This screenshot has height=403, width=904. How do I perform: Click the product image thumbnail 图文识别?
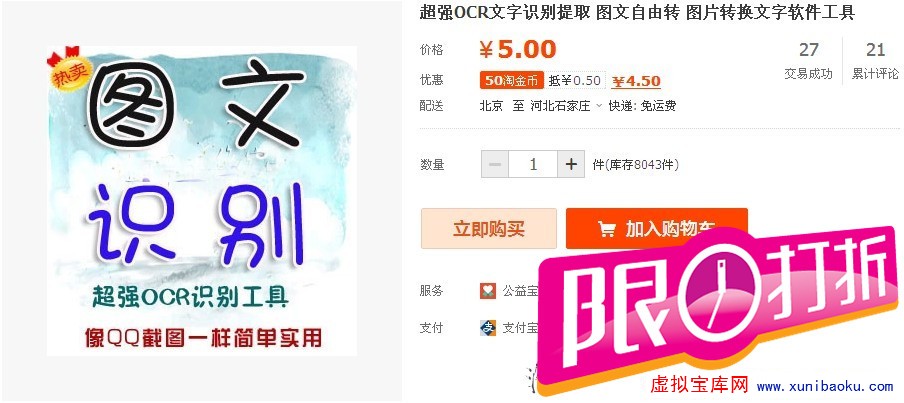202,200
